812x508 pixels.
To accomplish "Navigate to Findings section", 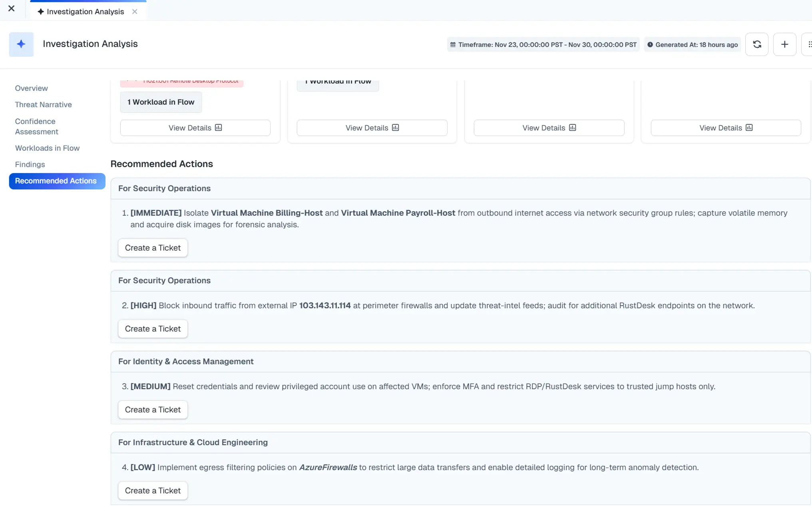I will [30, 164].
